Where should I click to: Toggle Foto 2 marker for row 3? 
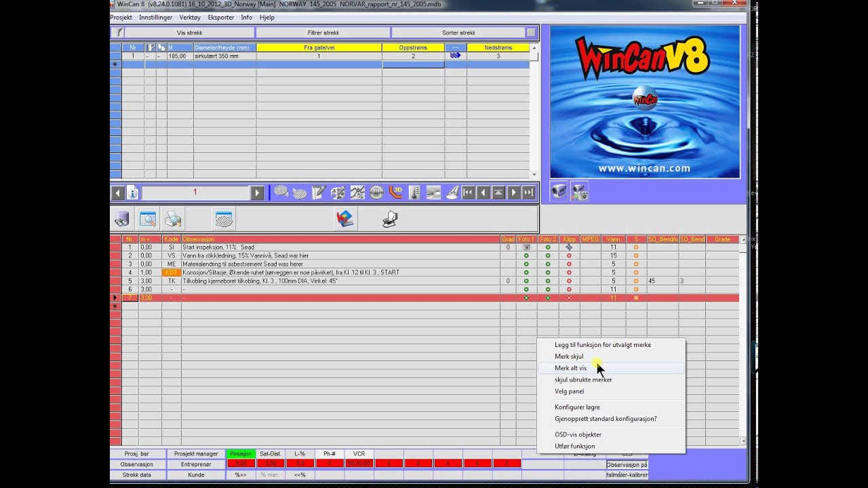click(548, 264)
